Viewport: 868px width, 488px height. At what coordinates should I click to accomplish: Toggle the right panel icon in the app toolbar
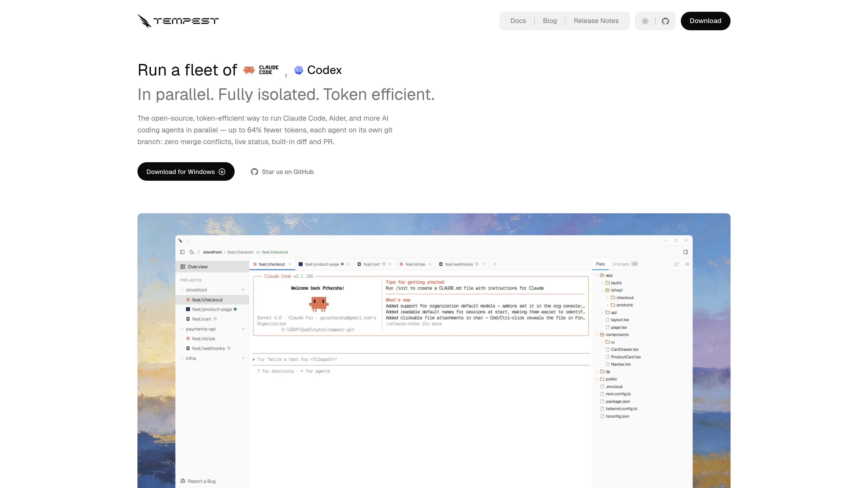click(x=685, y=252)
